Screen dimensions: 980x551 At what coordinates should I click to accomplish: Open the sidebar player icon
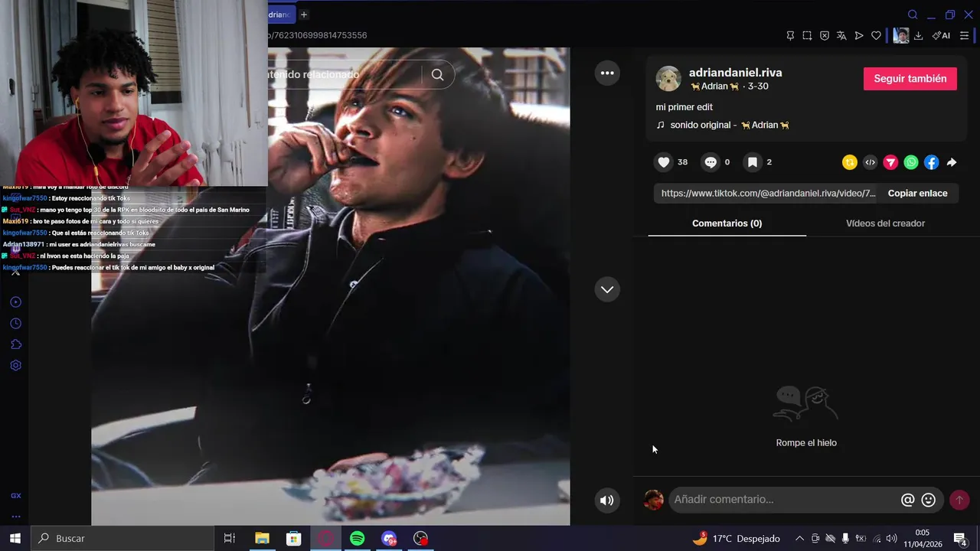coord(15,302)
